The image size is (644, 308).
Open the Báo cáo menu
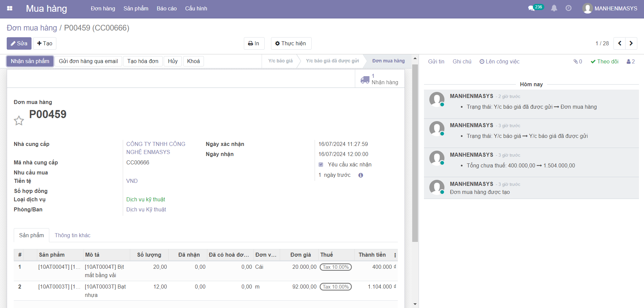click(x=166, y=8)
